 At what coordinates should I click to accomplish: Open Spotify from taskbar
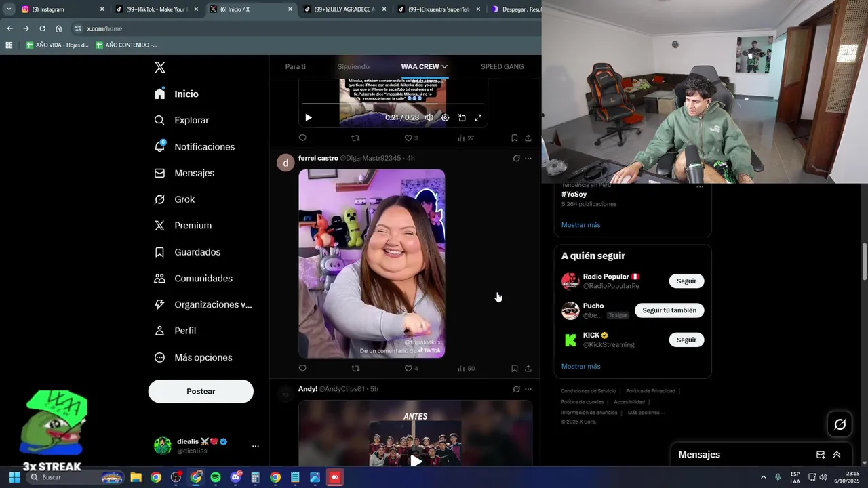coord(216,477)
